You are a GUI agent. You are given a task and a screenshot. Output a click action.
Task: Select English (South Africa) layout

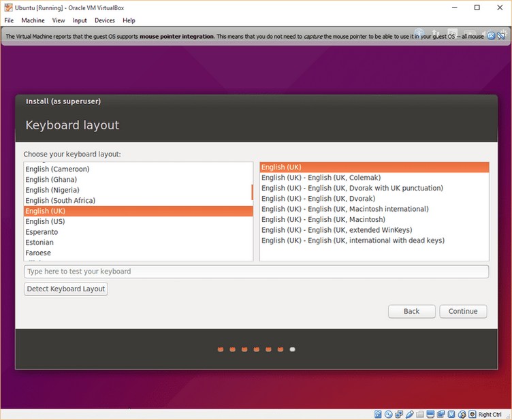[x=138, y=200]
